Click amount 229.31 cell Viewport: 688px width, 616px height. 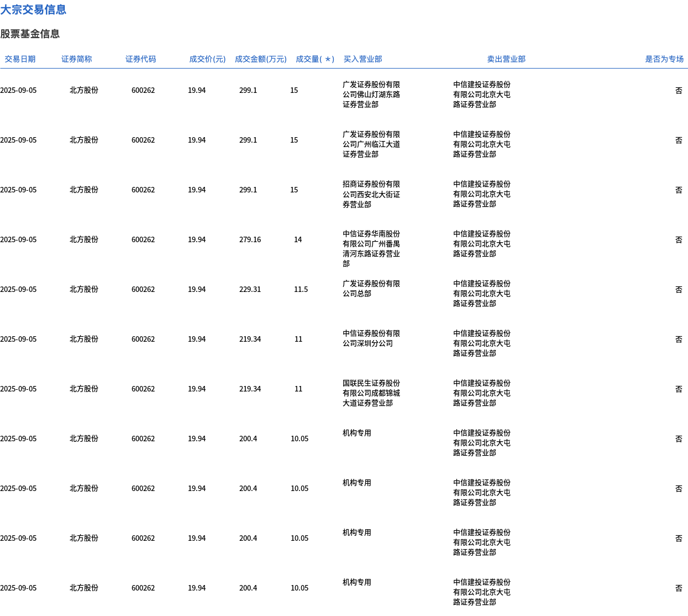click(250, 289)
